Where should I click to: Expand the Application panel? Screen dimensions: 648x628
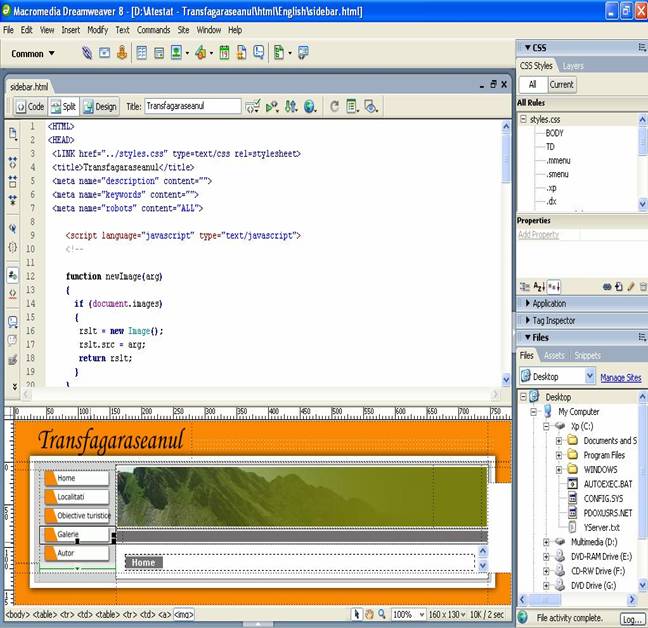point(548,303)
